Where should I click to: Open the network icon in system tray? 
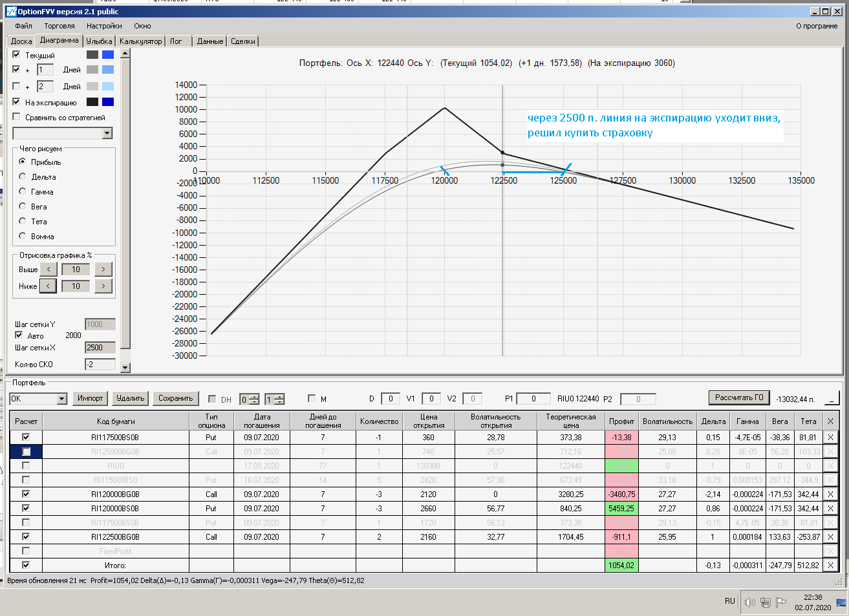click(766, 602)
